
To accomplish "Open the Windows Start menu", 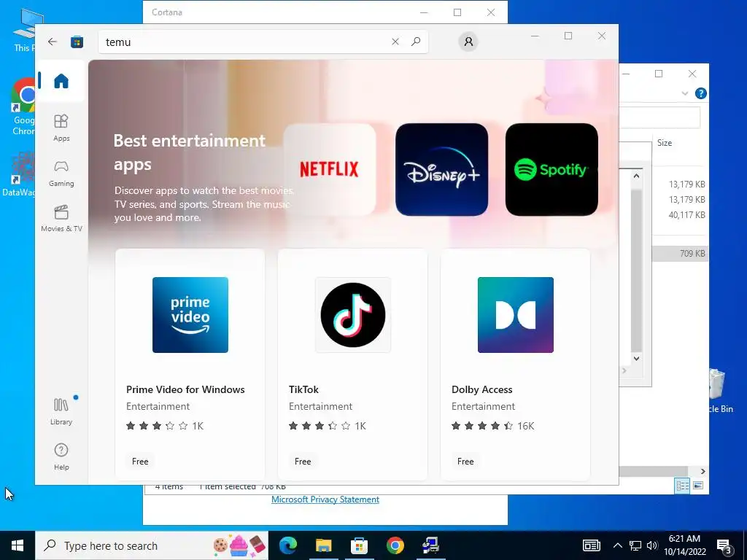I will (x=18, y=545).
